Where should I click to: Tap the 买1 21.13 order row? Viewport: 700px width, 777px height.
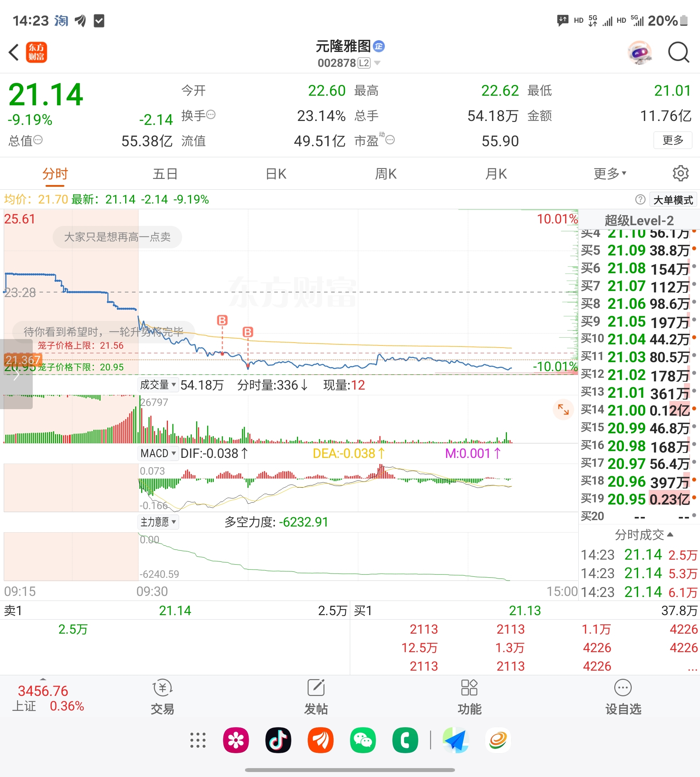coord(525,610)
